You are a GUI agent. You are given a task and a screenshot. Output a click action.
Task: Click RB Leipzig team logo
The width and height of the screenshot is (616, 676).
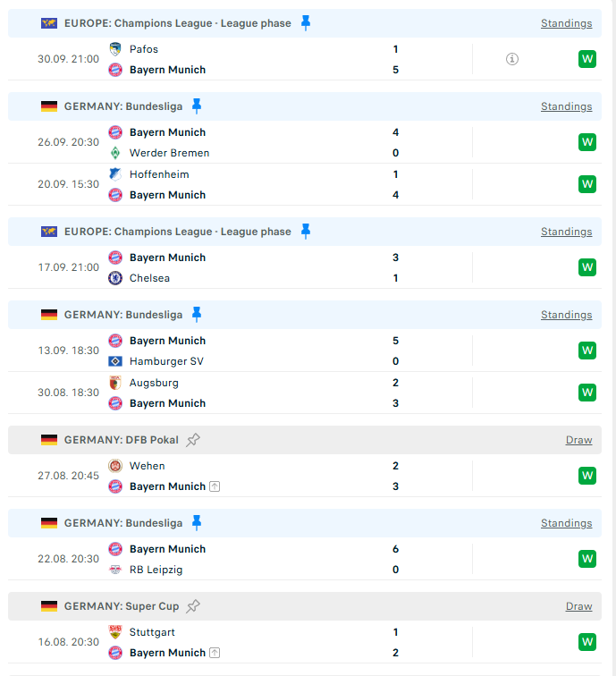(x=115, y=570)
